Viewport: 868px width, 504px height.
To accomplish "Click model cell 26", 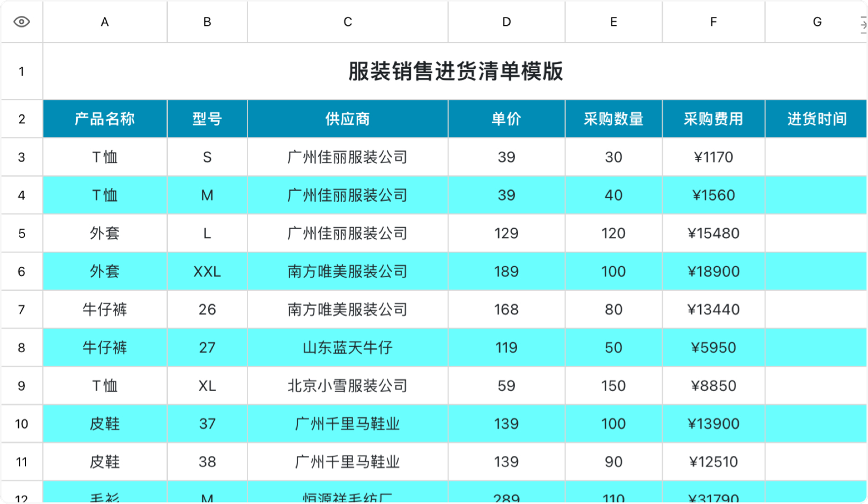I will tap(207, 310).
